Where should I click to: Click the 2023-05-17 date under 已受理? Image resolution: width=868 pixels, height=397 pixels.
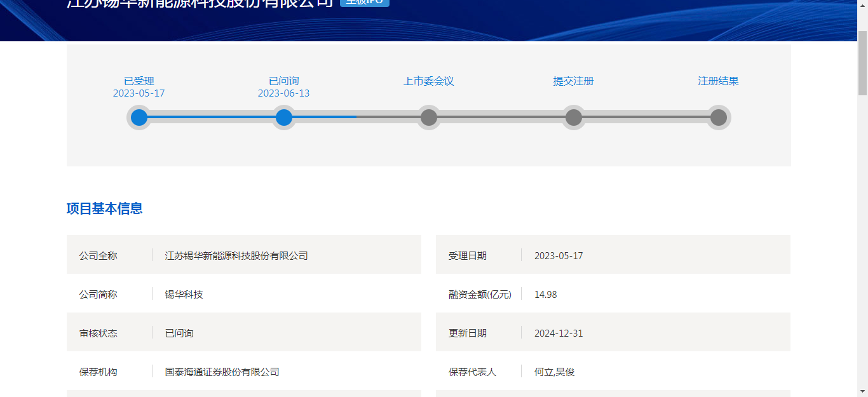point(139,93)
